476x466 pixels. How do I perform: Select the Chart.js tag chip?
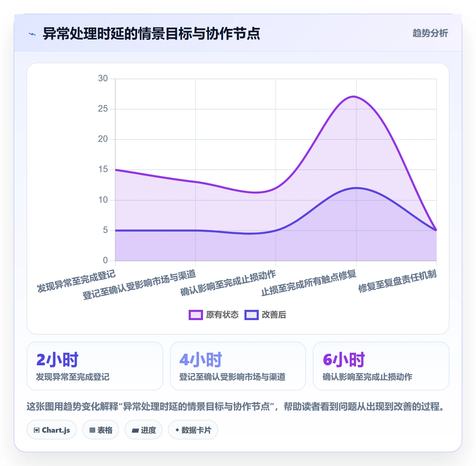point(52,430)
